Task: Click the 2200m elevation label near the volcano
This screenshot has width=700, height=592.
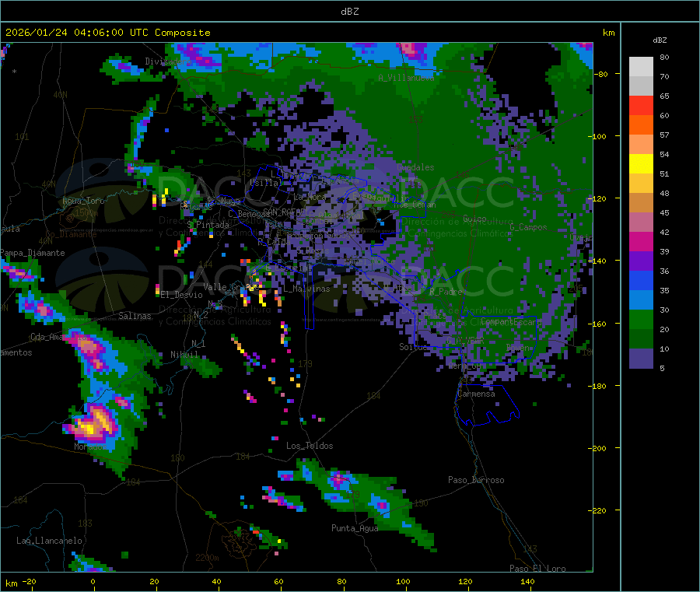Action: click(207, 558)
